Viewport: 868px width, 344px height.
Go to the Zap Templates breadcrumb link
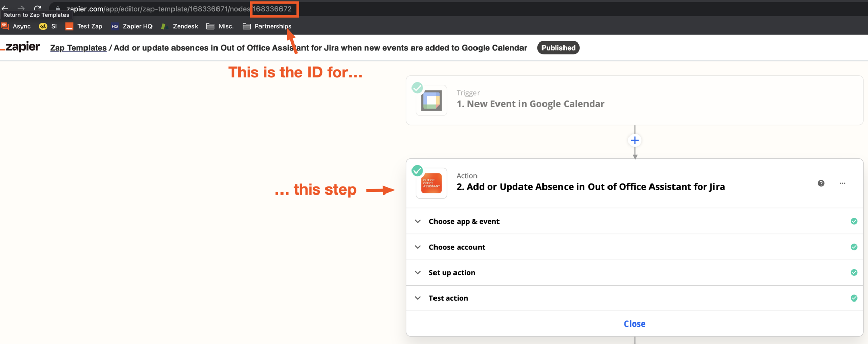pos(78,48)
